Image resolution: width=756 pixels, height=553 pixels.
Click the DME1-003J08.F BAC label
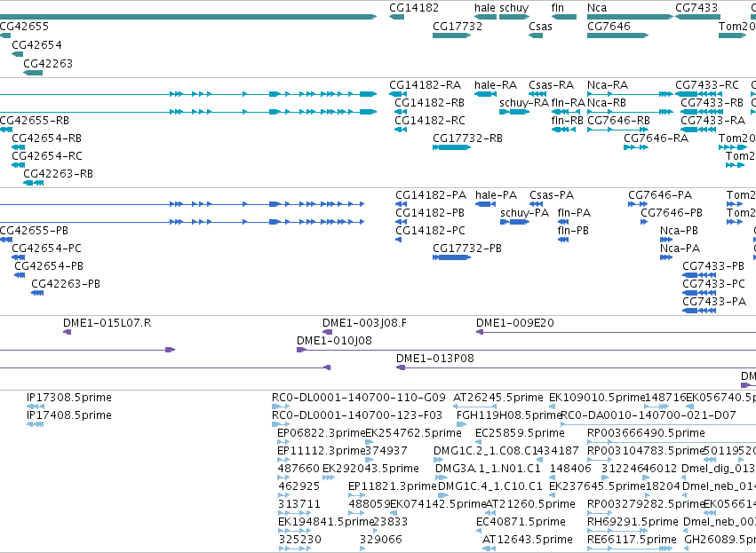pos(364,323)
